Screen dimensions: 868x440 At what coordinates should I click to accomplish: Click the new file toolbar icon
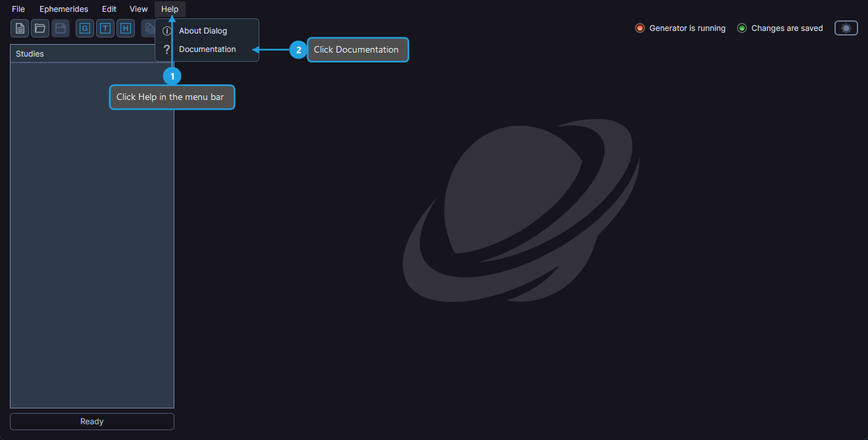point(20,28)
